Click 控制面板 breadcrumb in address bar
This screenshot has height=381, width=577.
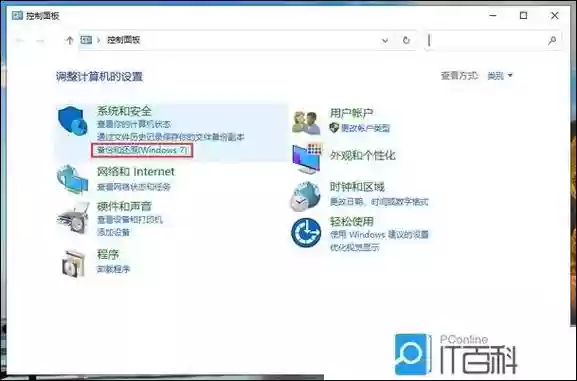point(124,40)
